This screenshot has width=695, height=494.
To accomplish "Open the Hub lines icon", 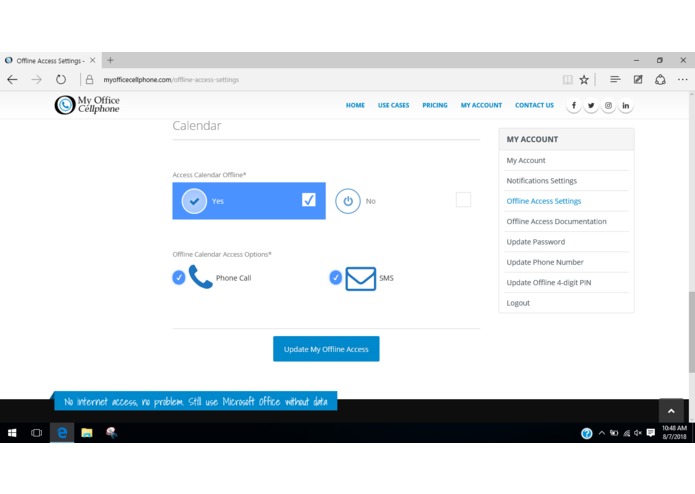I will [x=615, y=79].
